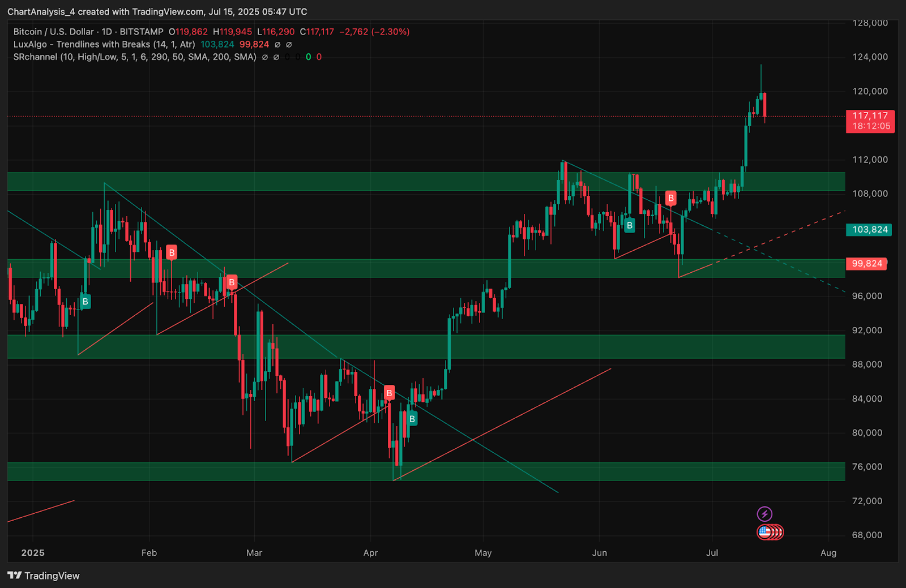This screenshot has width=906, height=588.
Task: Select the red B marker below 108,000 in late June
Action: 670,198
